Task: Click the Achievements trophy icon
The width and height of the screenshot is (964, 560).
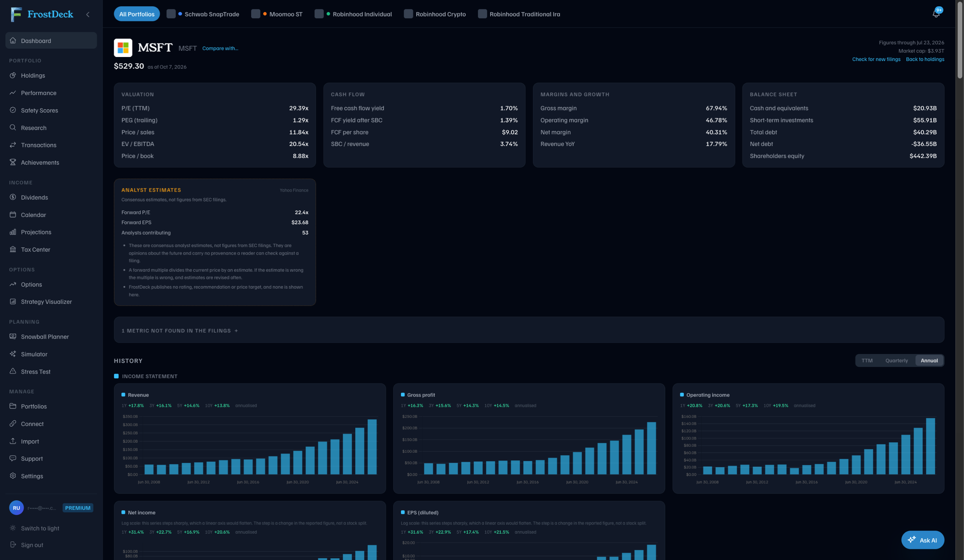Action: click(x=13, y=162)
